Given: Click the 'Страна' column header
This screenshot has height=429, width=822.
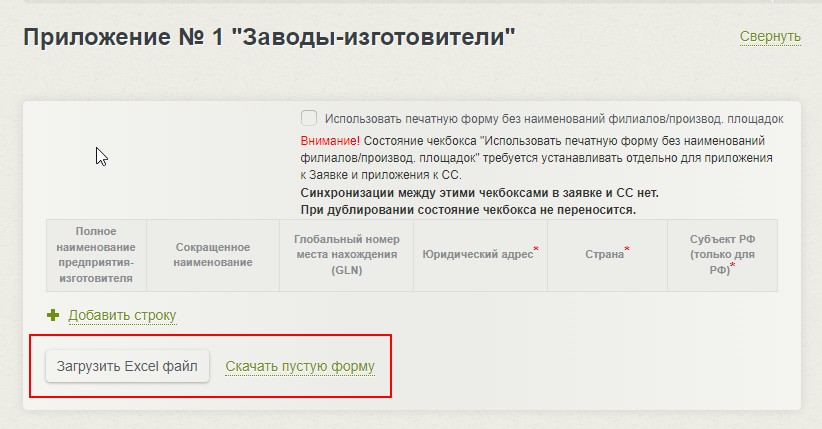Looking at the screenshot, I should [604, 255].
